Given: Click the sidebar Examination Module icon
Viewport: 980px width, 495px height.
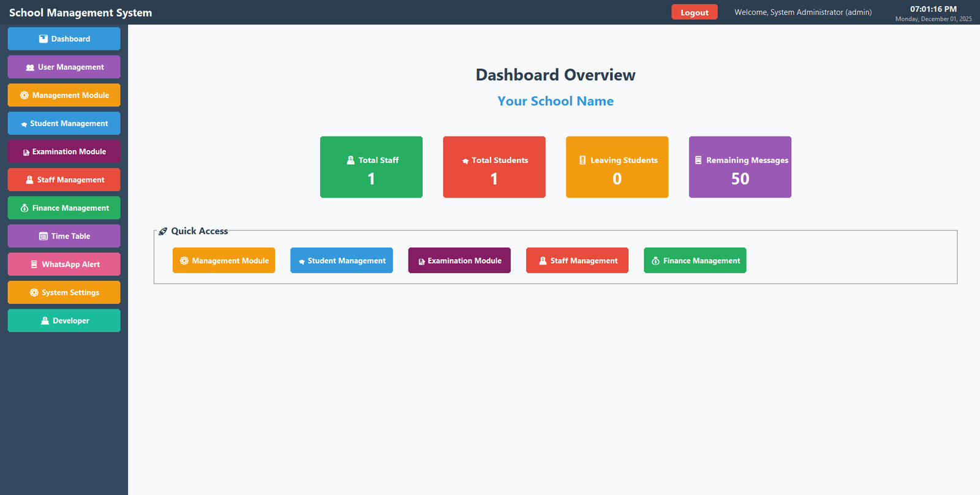Looking at the screenshot, I should pos(26,152).
